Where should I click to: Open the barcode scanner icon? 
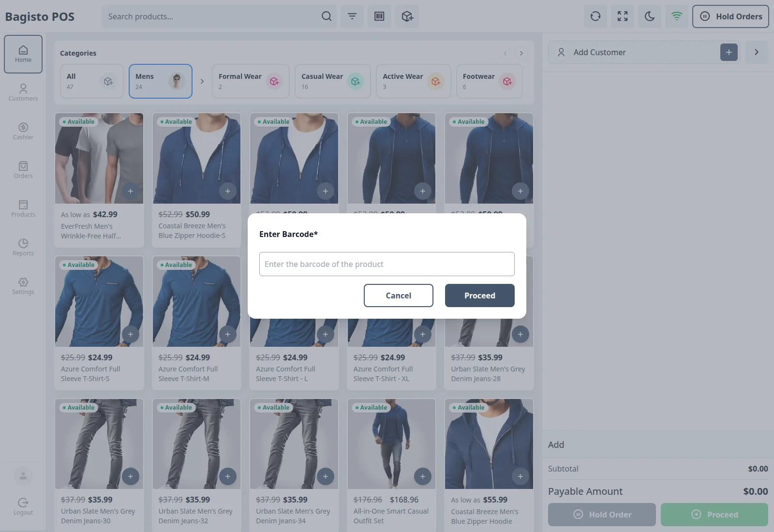point(379,16)
